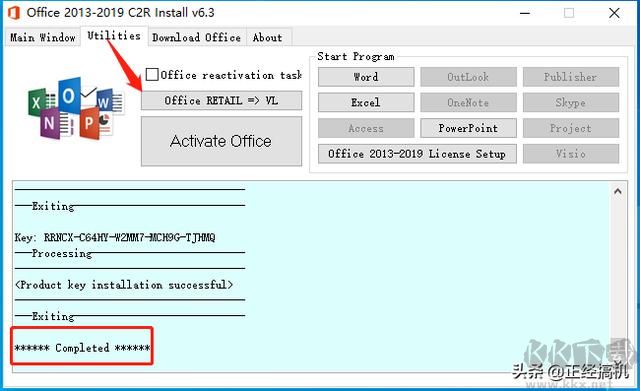The width and height of the screenshot is (640, 391).
Task: Close the C2R Install window
Action: (x=614, y=13)
